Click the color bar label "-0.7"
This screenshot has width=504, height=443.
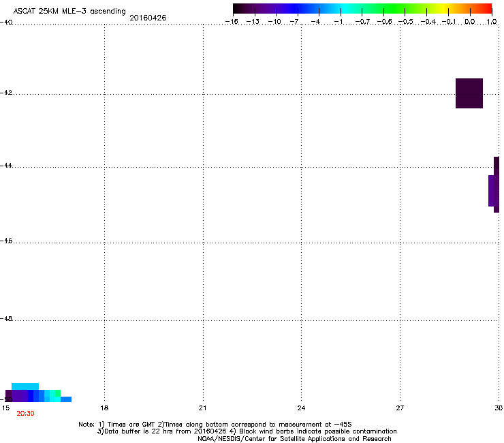362,22
